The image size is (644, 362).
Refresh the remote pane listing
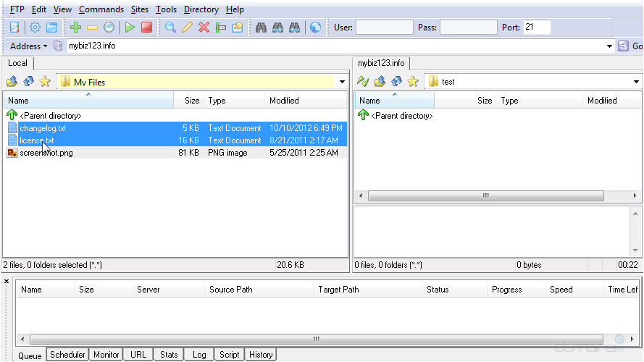(x=396, y=81)
